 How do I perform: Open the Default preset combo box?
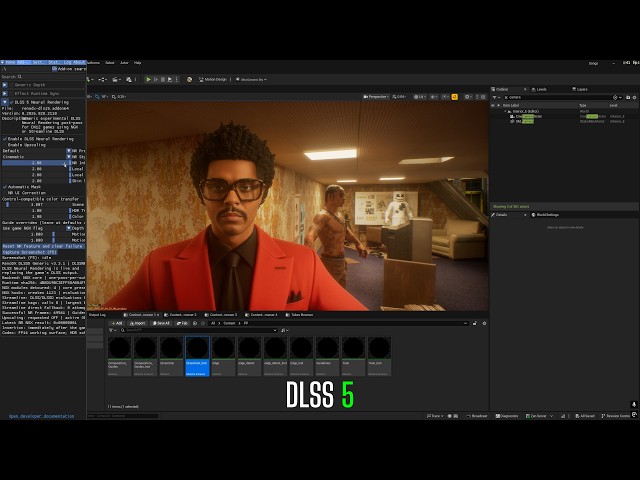point(37,151)
